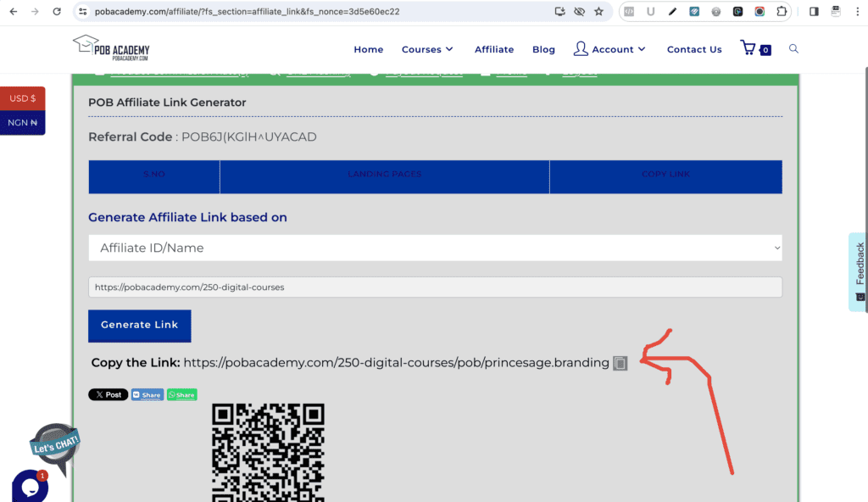868x502 pixels.
Task: Expand the Account dropdown menu
Action: tap(609, 49)
